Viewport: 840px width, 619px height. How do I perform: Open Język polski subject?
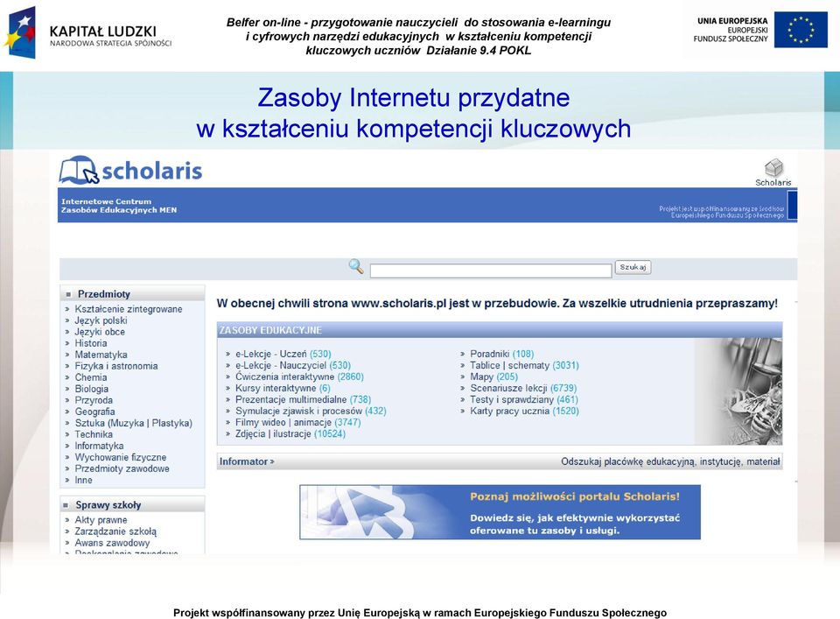[x=101, y=320]
